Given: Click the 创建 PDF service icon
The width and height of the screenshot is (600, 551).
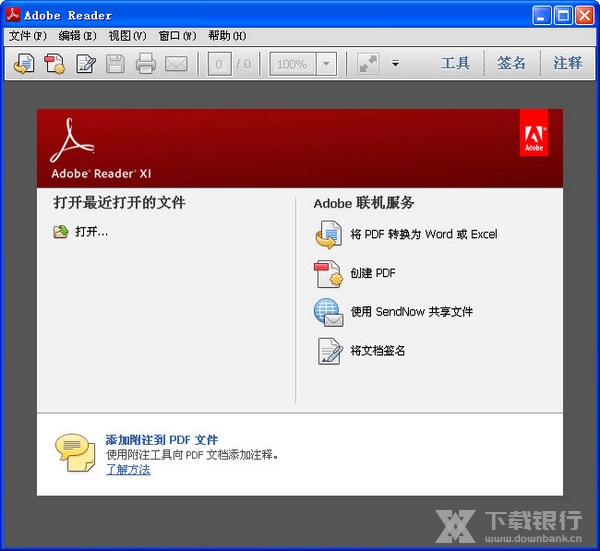Looking at the screenshot, I should pyautogui.click(x=328, y=274).
